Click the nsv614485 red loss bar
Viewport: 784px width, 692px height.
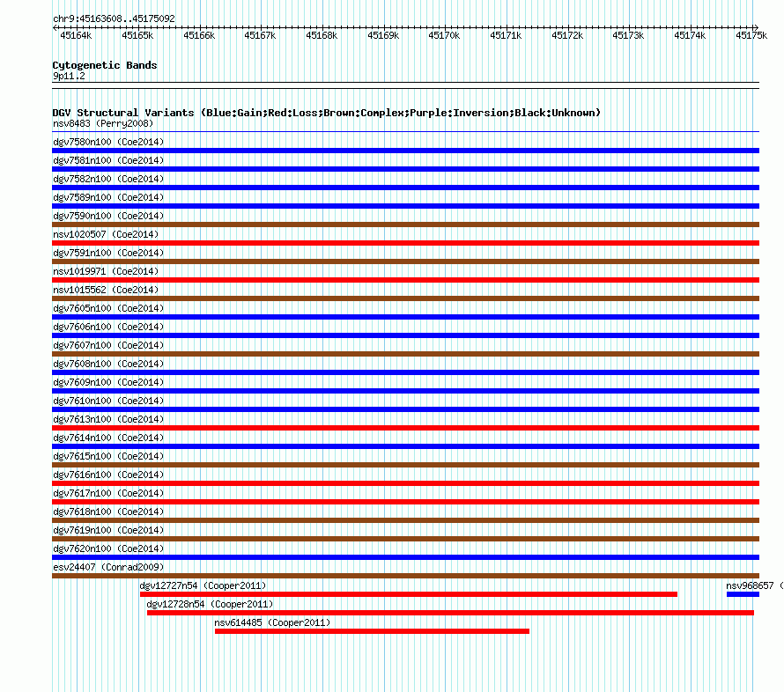pyautogui.click(x=372, y=631)
